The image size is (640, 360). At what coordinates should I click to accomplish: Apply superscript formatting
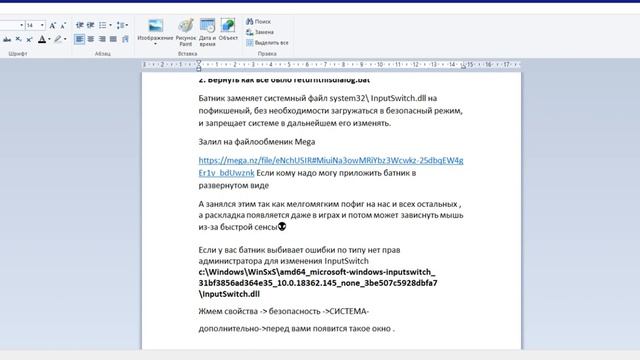click(29, 40)
